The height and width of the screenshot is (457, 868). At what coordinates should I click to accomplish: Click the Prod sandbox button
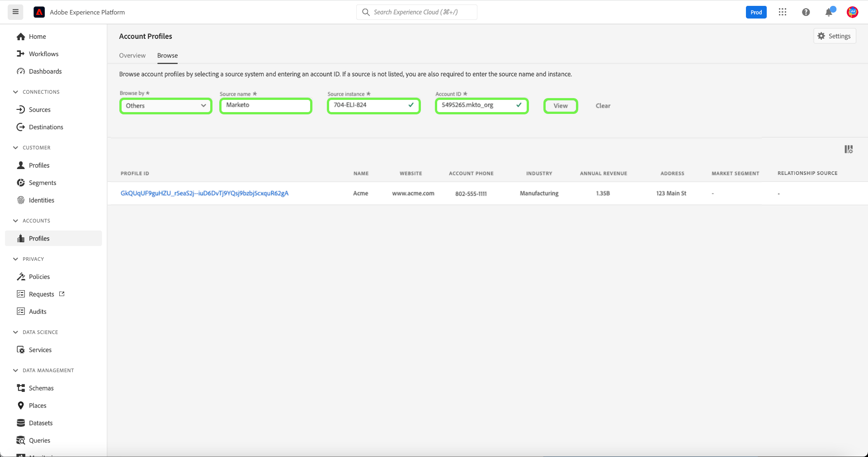(756, 12)
